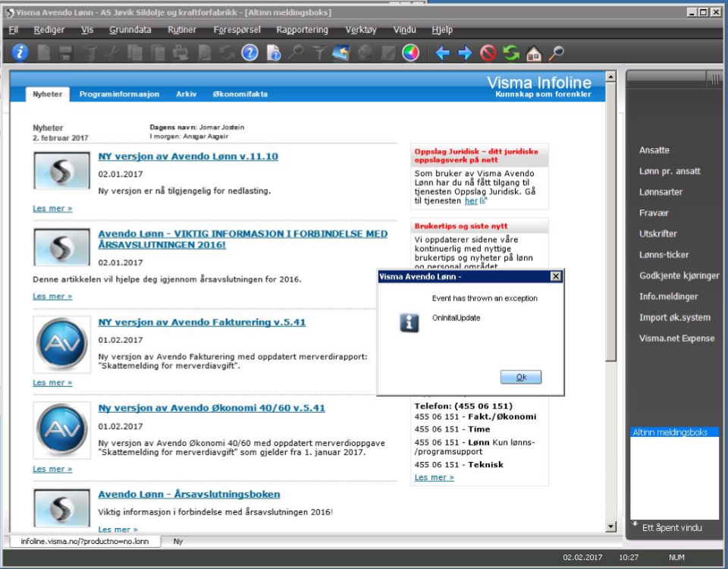Click the blue information icon in toolbar
Viewport: 728px width, 569px height.
pos(20,52)
